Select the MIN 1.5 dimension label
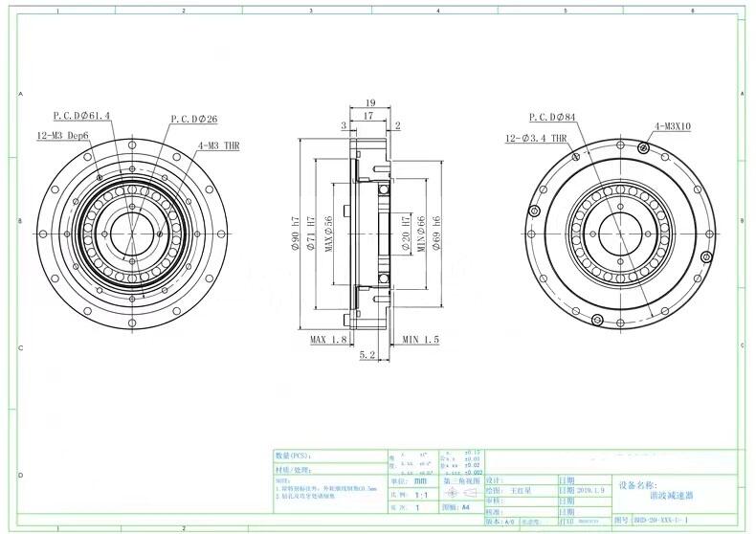The height and width of the screenshot is (534, 756). [420, 340]
